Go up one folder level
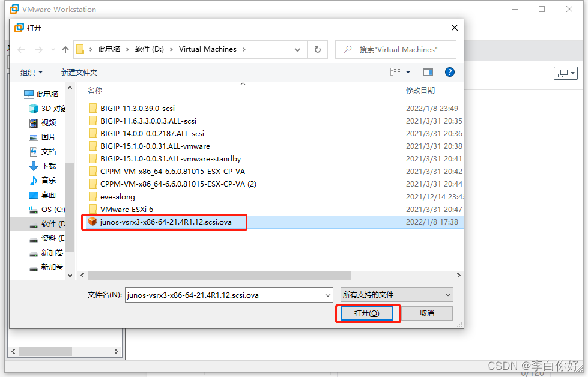This screenshot has height=377, width=588. pyautogui.click(x=65, y=49)
